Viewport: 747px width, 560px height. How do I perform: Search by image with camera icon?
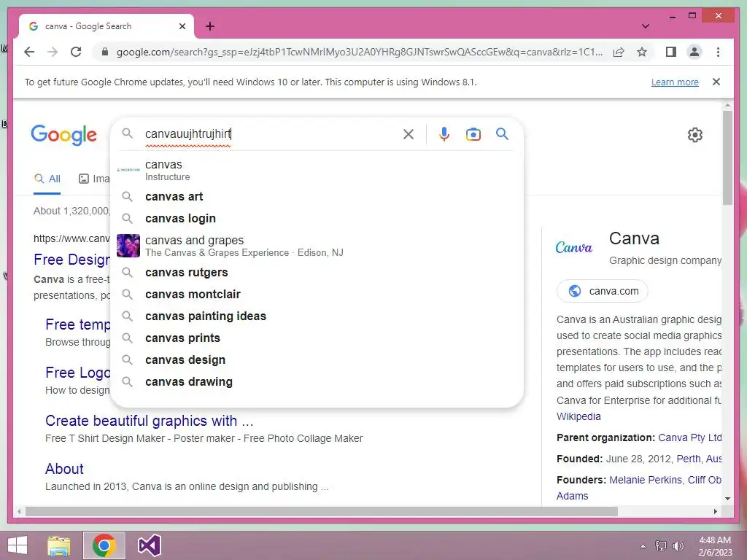[473, 134]
